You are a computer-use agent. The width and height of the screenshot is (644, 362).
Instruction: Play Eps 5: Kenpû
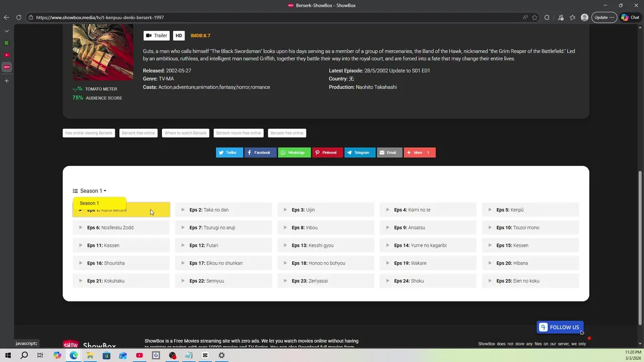531,210
